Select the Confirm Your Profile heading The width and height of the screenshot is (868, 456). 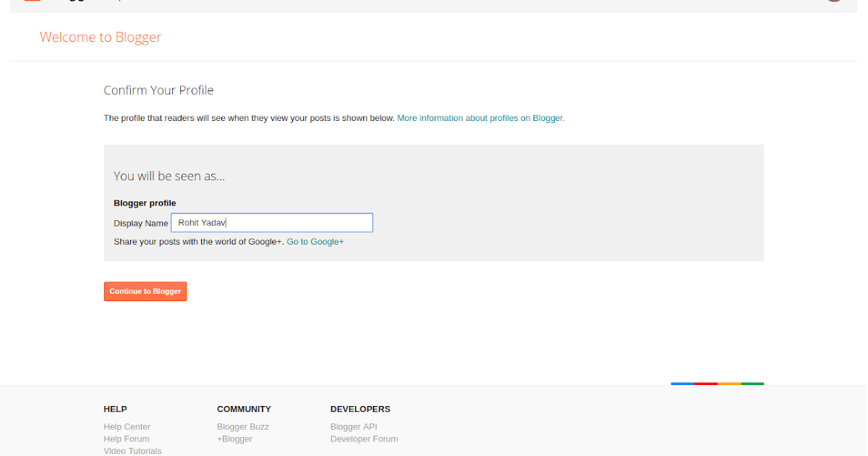point(159,90)
